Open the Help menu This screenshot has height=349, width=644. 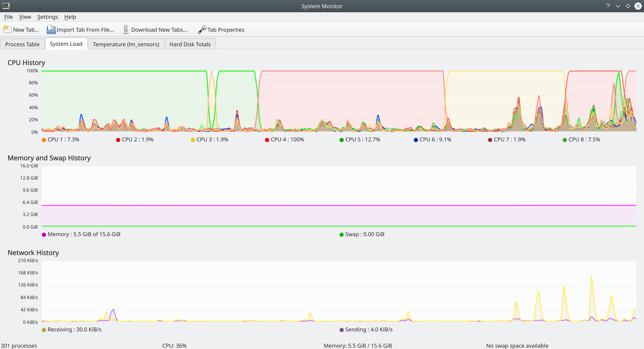[x=70, y=17]
